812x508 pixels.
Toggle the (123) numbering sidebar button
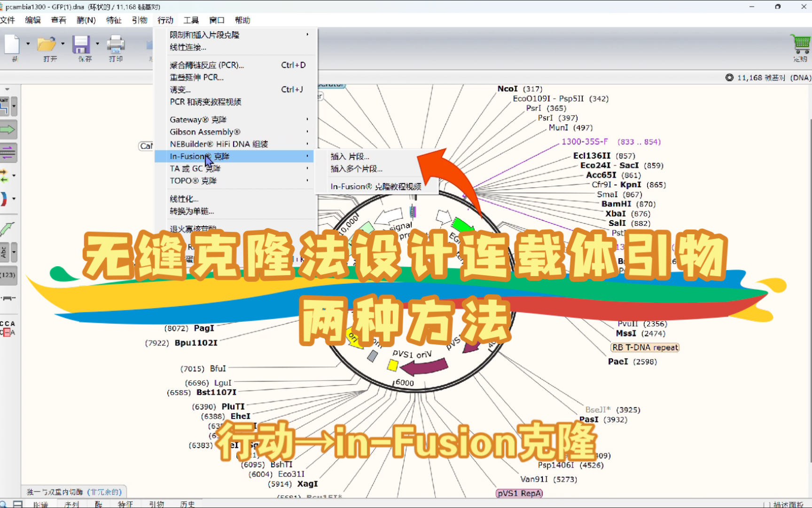tap(8, 275)
